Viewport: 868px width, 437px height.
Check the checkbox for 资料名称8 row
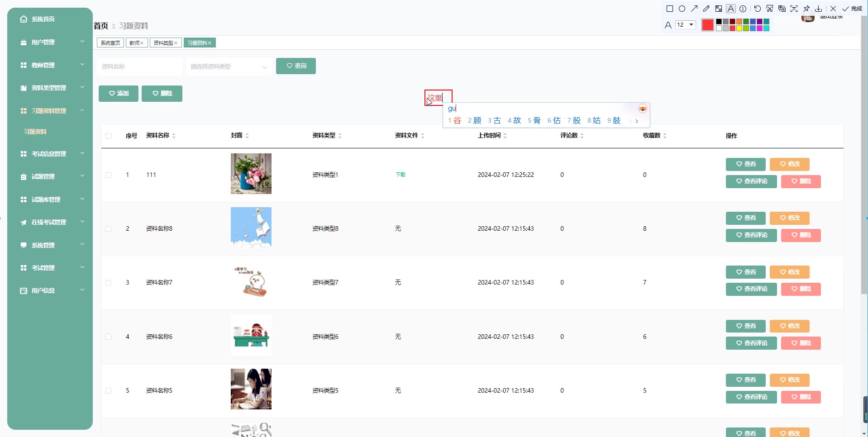109,229
